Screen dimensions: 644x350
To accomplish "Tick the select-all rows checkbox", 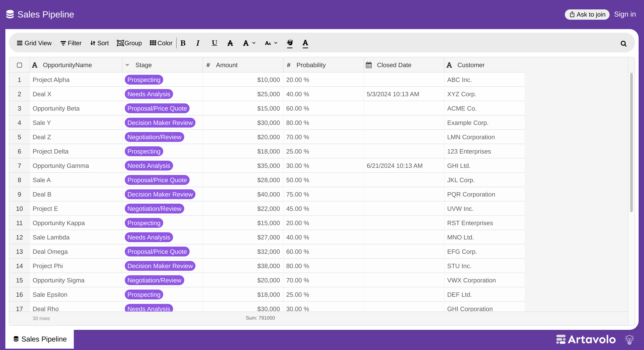I will (19, 65).
